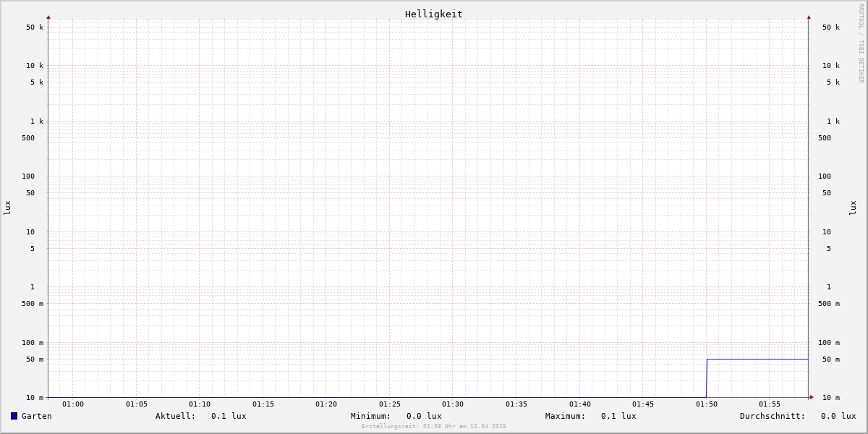Click the red arrow atop the left y-axis

point(48,17)
